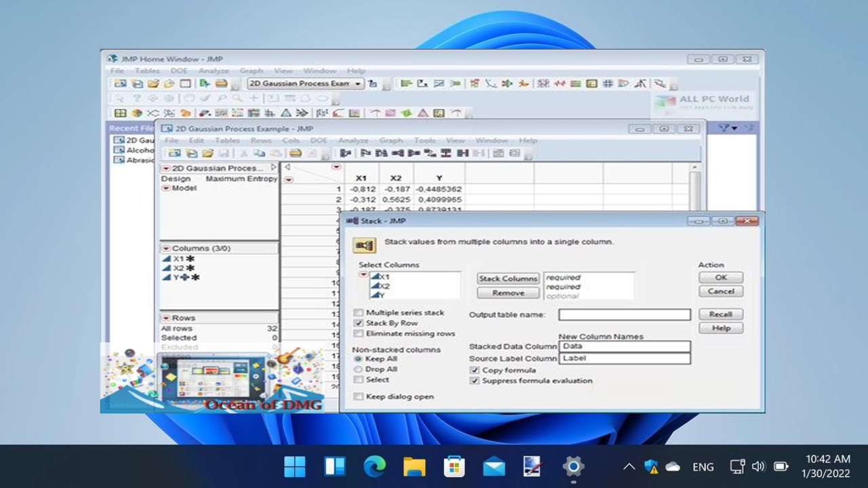Click Cancel in the Stack dialog
Image resolution: width=868 pixels, height=488 pixels.
click(721, 291)
